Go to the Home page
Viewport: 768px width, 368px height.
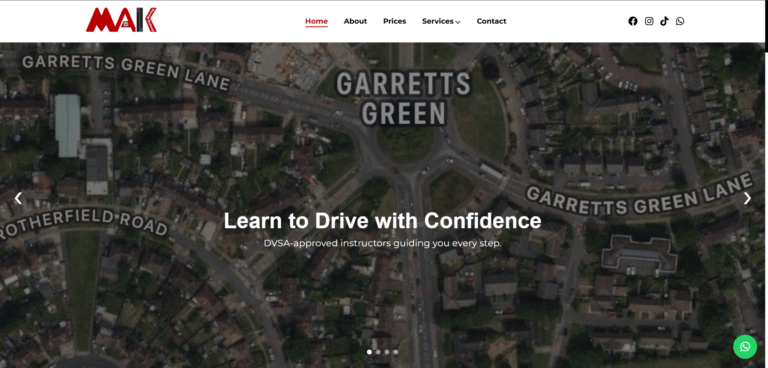coord(316,21)
